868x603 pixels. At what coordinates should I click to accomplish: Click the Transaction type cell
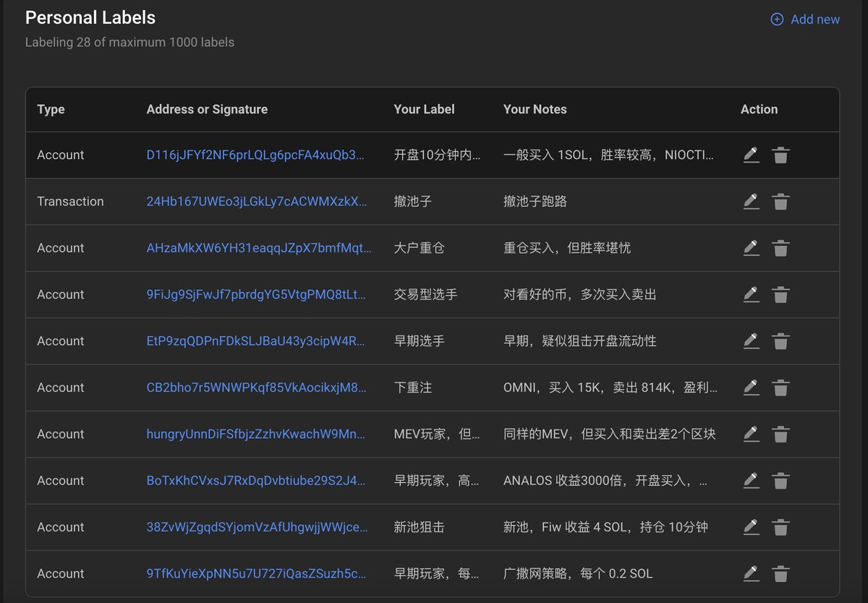click(70, 202)
